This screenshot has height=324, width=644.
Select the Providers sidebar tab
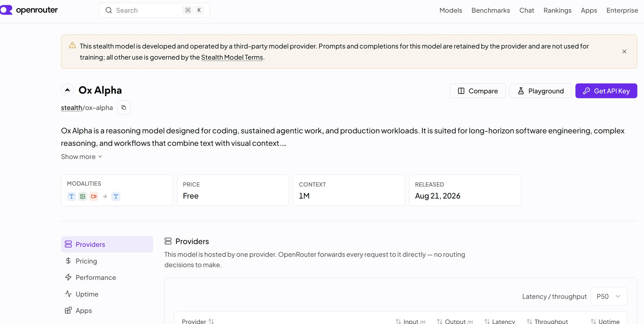pyautogui.click(x=107, y=244)
